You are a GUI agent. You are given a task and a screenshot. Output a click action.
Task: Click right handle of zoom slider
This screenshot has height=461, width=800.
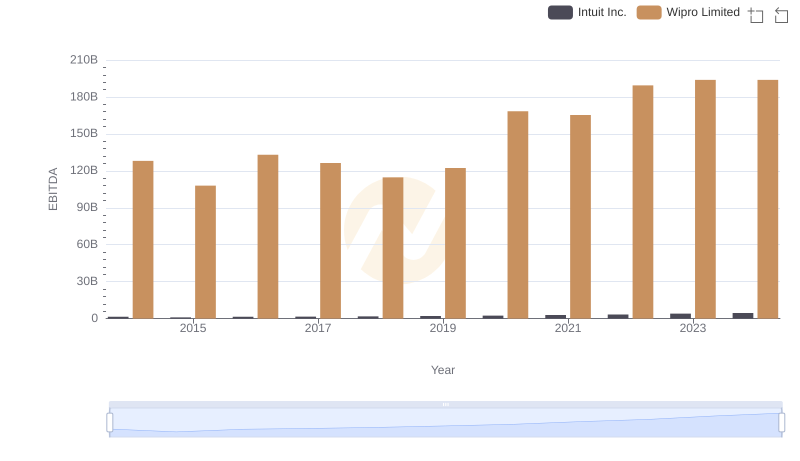tap(782, 423)
